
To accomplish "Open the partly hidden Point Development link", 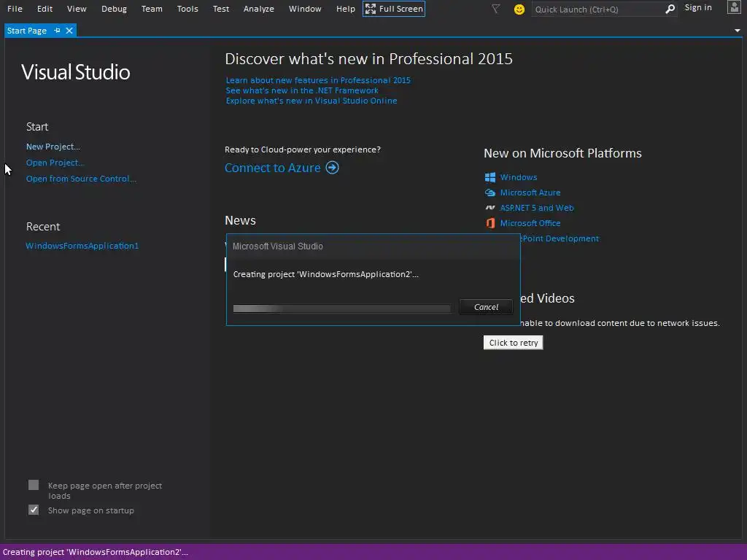I will pos(560,238).
